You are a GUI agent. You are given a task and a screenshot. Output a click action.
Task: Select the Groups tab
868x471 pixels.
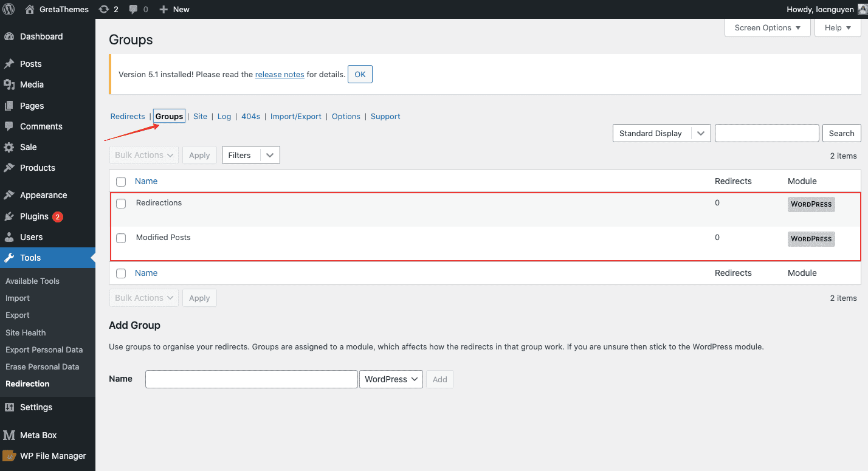click(169, 117)
